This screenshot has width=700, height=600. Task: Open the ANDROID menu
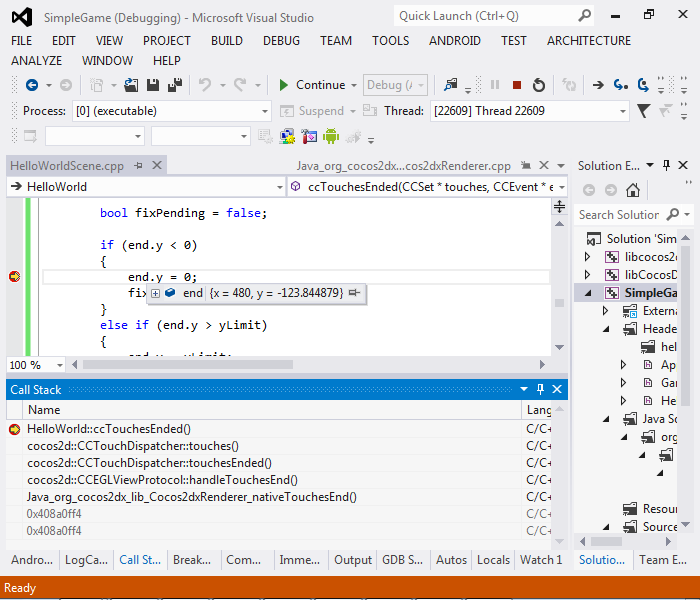coord(455,41)
